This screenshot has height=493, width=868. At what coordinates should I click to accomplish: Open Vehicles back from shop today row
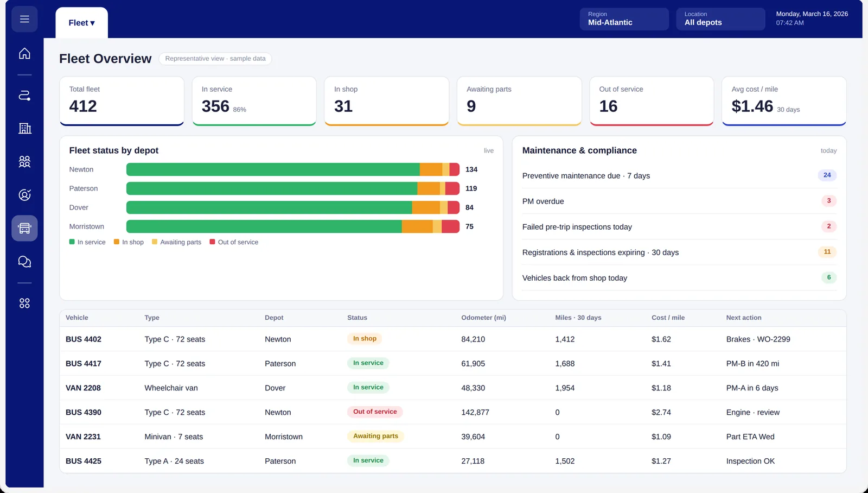[x=679, y=277]
